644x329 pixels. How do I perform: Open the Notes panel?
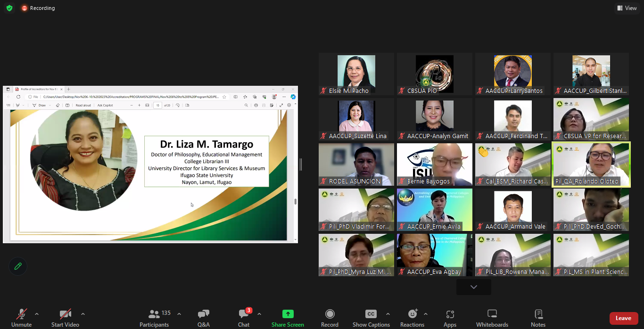(x=538, y=318)
